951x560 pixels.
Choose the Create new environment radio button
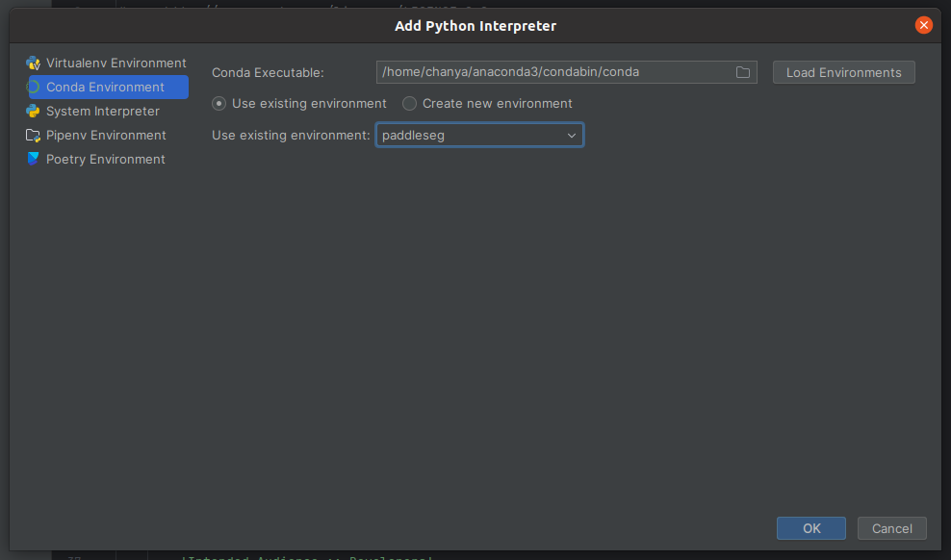409,104
